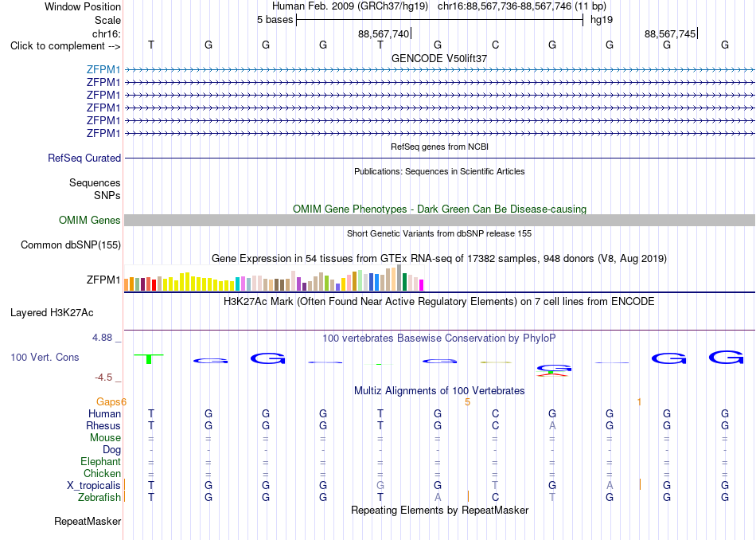
Task: Click the magenta bar in ZFPM1 GTEx chart
Action: click(x=422, y=285)
